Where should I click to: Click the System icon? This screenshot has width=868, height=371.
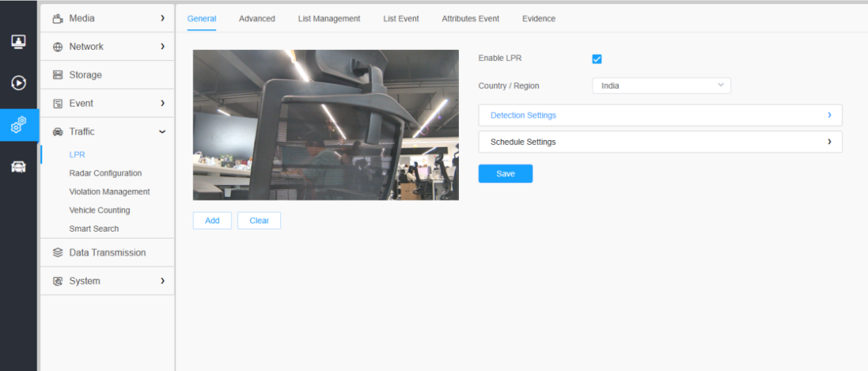[58, 281]
